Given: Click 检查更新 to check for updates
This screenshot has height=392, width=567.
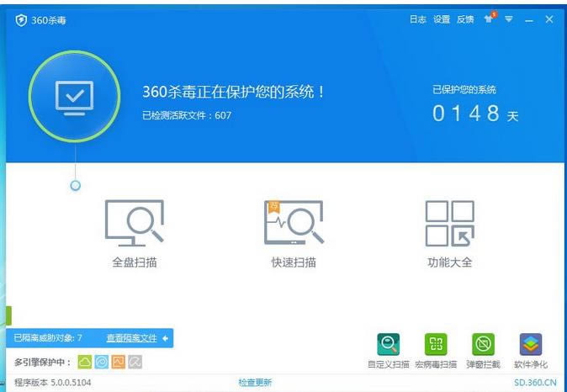Looking at the screenshot, I should coord(255,383).
